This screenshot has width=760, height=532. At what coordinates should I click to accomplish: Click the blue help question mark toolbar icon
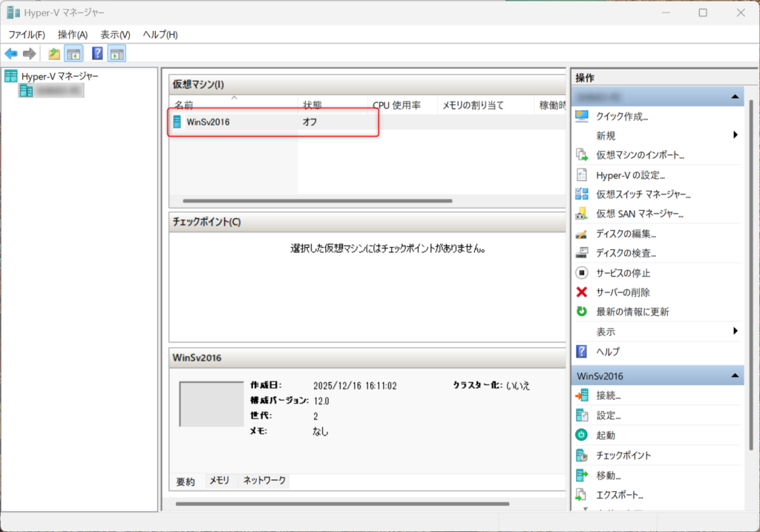[96, 53]
